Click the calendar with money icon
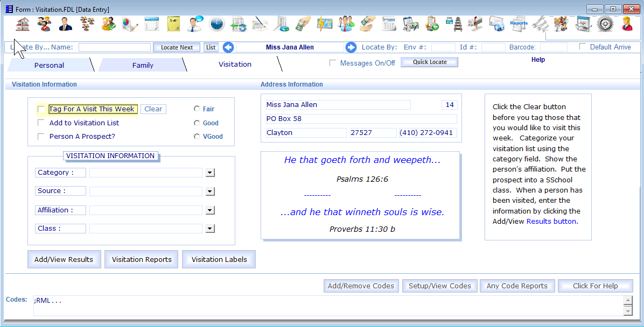 (x=411, y=24)
